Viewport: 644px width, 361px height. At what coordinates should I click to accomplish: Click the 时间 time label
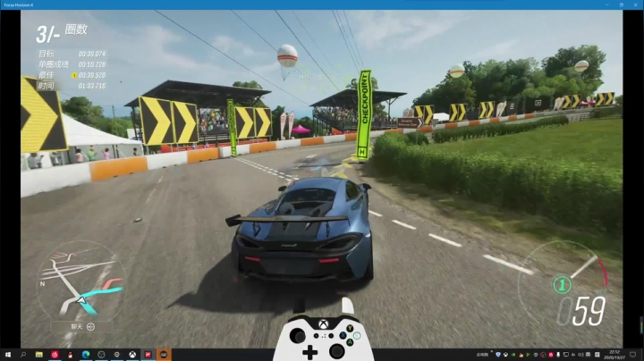click(x=46, y=86)
